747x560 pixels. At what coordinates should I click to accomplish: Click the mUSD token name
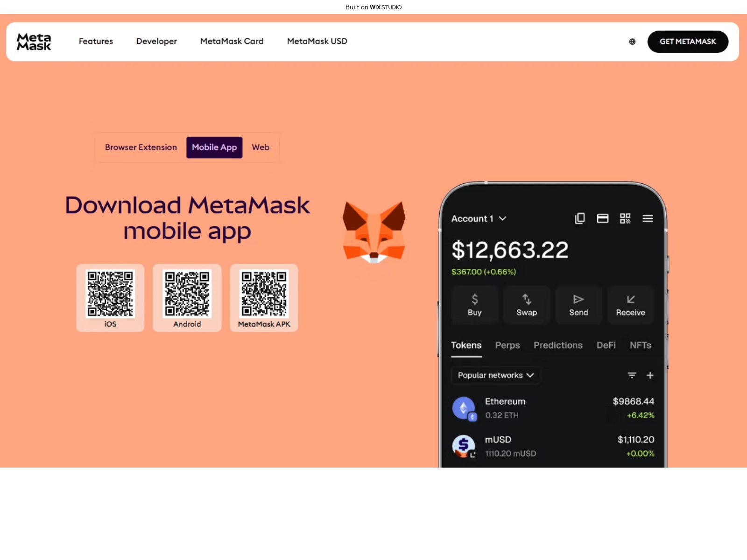(x=498, y=440)
